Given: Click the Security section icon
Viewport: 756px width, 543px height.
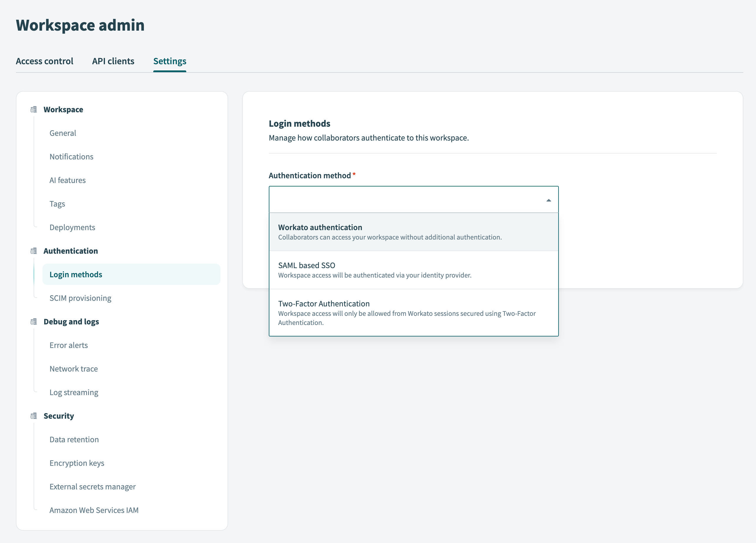Looking at the screenshot, I should pyautogui.click(x=33, y=416).
